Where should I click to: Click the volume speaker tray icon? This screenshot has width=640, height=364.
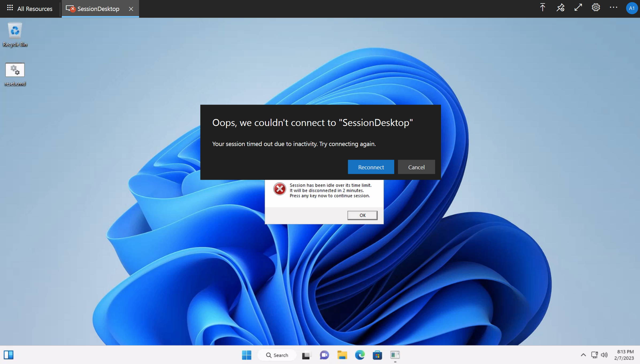604,355
